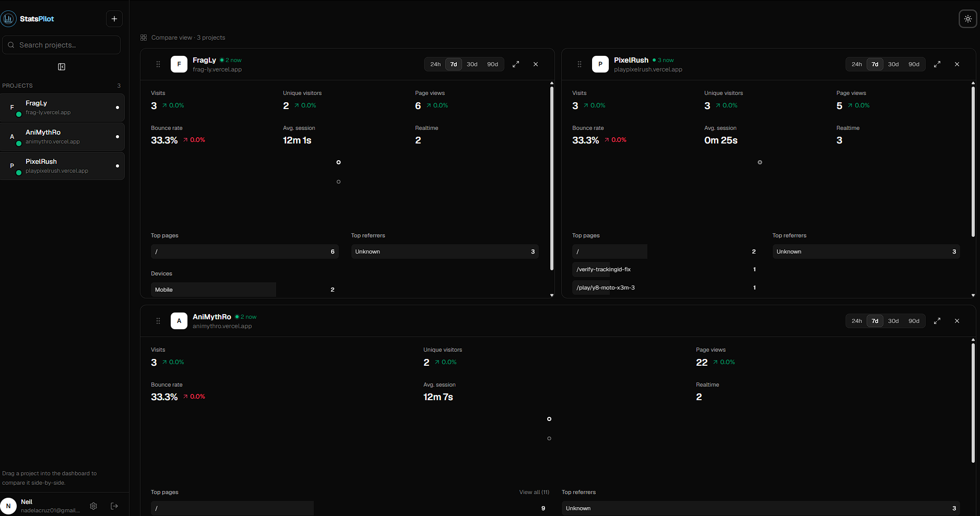
Task: Click playpixelrush.vercel.app in card header
Action: (x=648, y=69)
